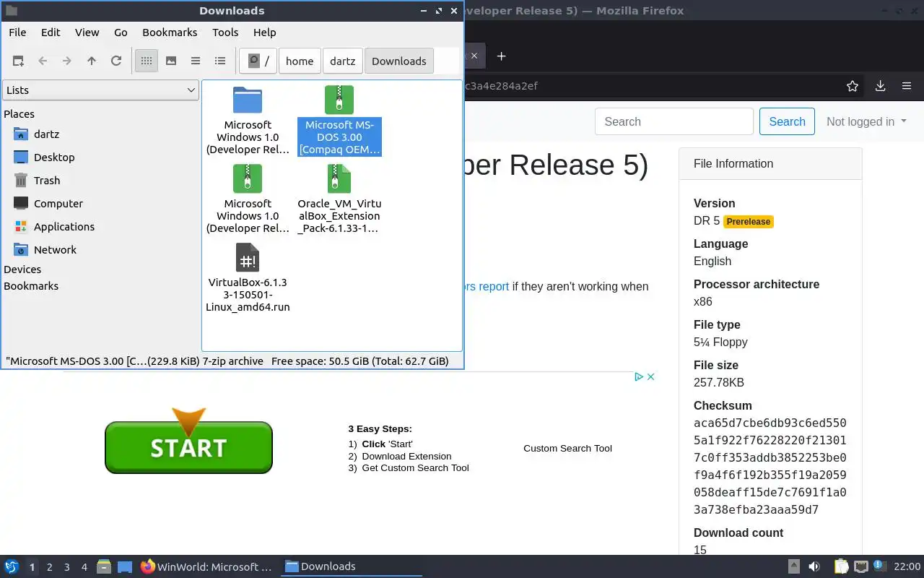Open the Go menu
The height and width of the screenshot is (578, 924).
pos(121,33)
